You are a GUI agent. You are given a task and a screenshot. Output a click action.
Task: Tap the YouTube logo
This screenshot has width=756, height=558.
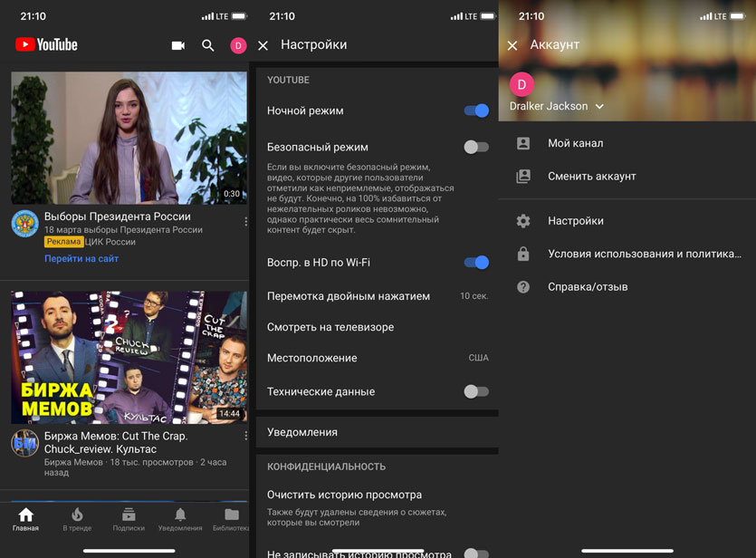pos(46,45)
